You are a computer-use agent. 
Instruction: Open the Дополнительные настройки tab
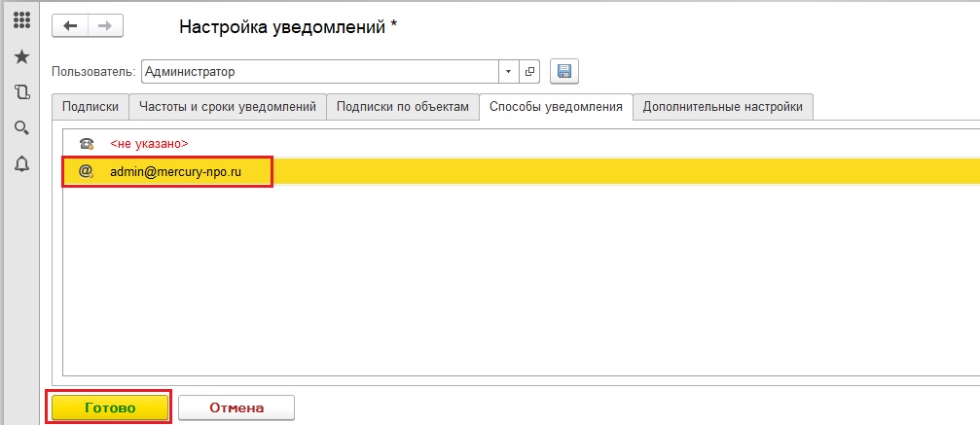click(x=722, y=107)
